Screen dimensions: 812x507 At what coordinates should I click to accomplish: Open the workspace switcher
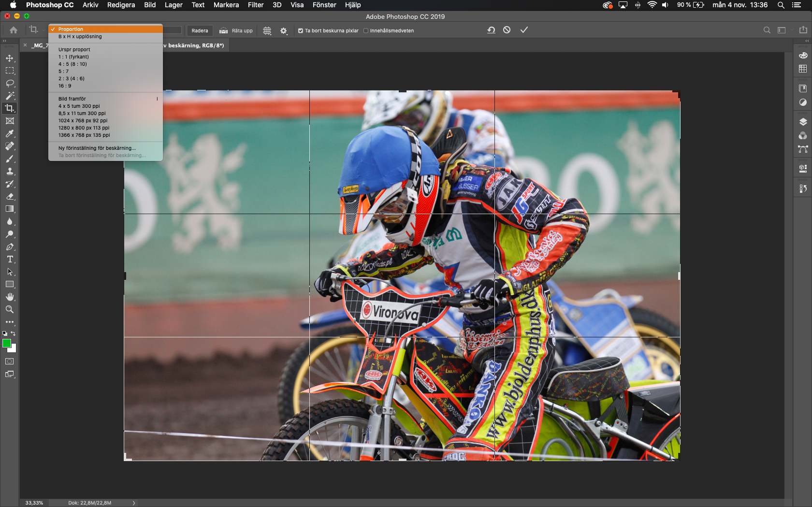[783, 30]
